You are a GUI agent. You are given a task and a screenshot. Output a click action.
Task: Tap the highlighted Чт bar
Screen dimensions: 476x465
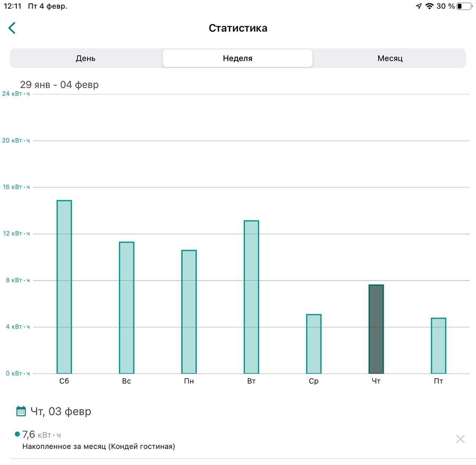(x=376, y=329)
